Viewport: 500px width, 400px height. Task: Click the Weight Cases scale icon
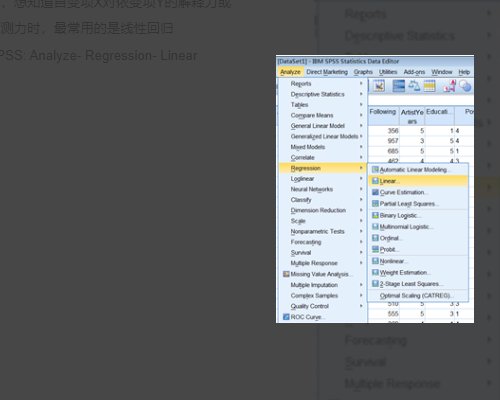point(414,86)
